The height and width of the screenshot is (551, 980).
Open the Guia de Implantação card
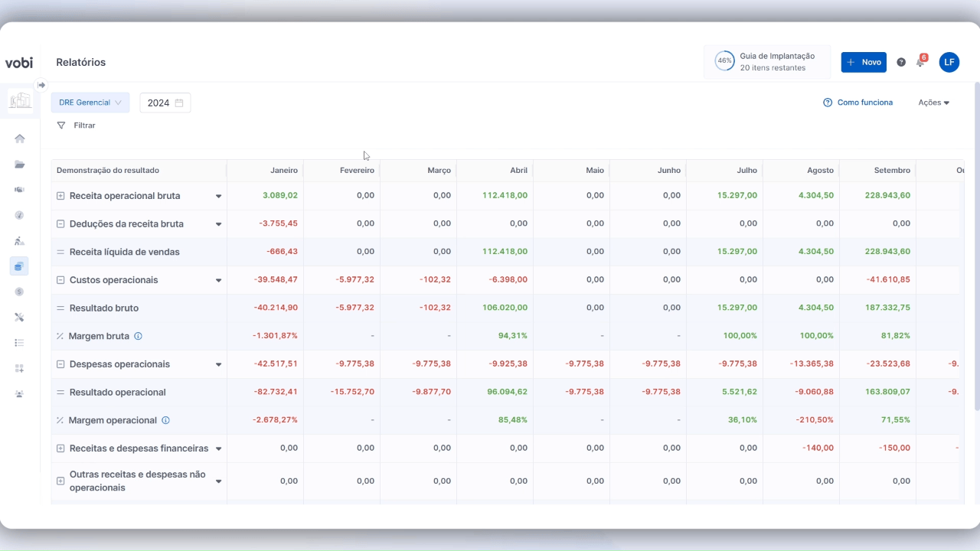pyautogui.click(x=767, y=62)
